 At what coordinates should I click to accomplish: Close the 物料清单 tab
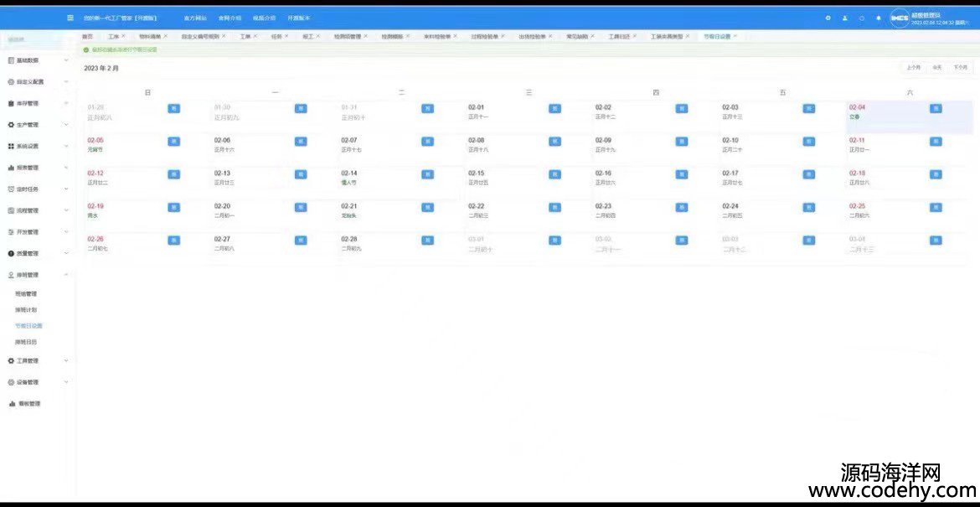pyautogui.click(x=166, y=36)
